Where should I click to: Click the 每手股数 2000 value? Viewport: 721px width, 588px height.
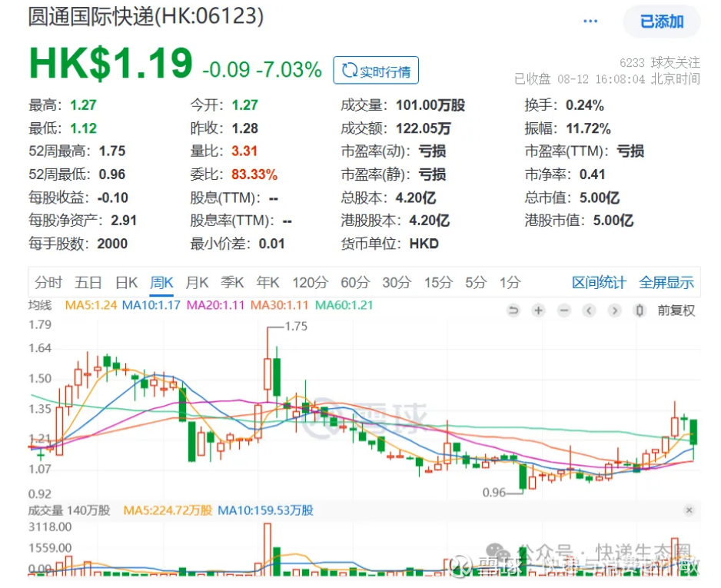pos(112,244)
